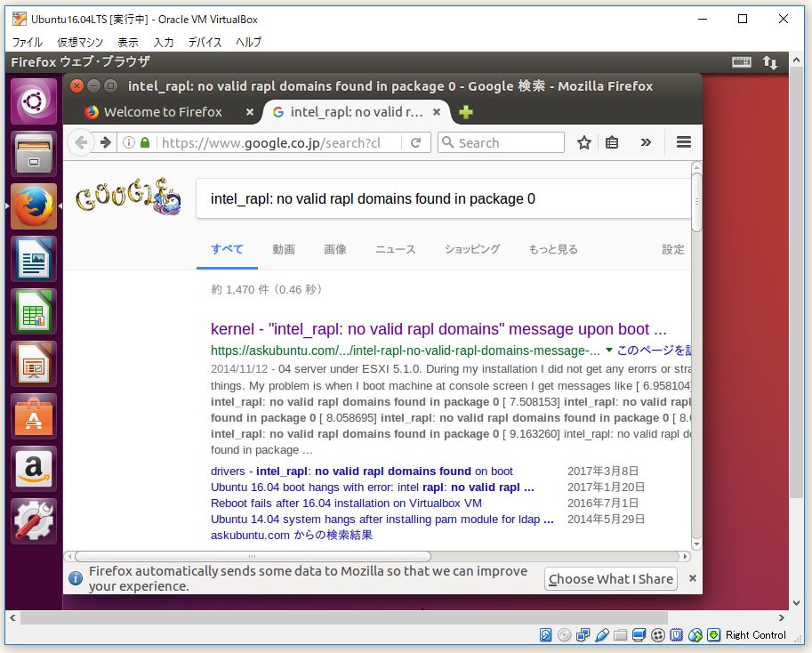Open the 入力 menu in VirtualBox

click(x=164, y=42)
